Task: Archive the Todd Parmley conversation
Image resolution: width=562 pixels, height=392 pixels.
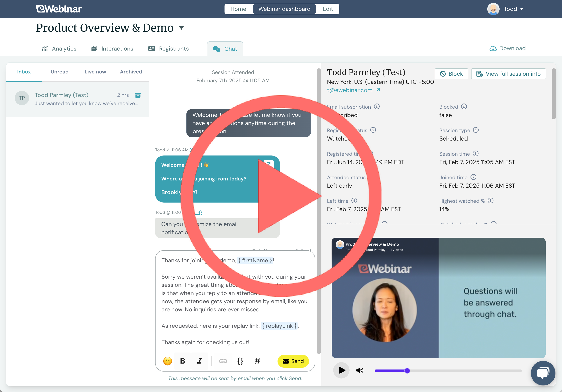Action: [x=138, y=95]
